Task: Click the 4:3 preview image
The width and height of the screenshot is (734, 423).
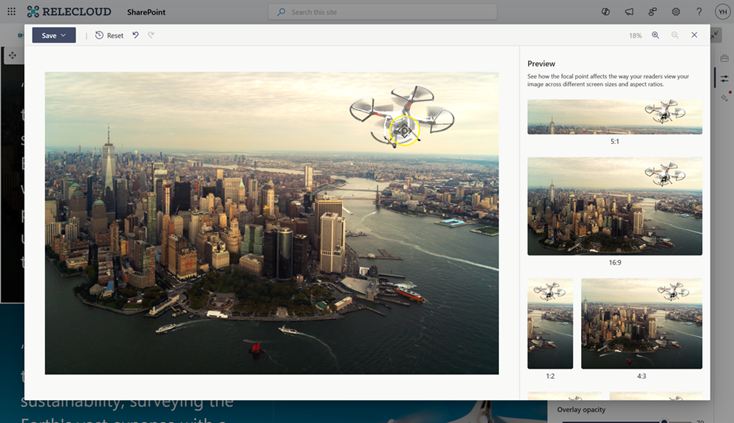Action: coord(641,323)
